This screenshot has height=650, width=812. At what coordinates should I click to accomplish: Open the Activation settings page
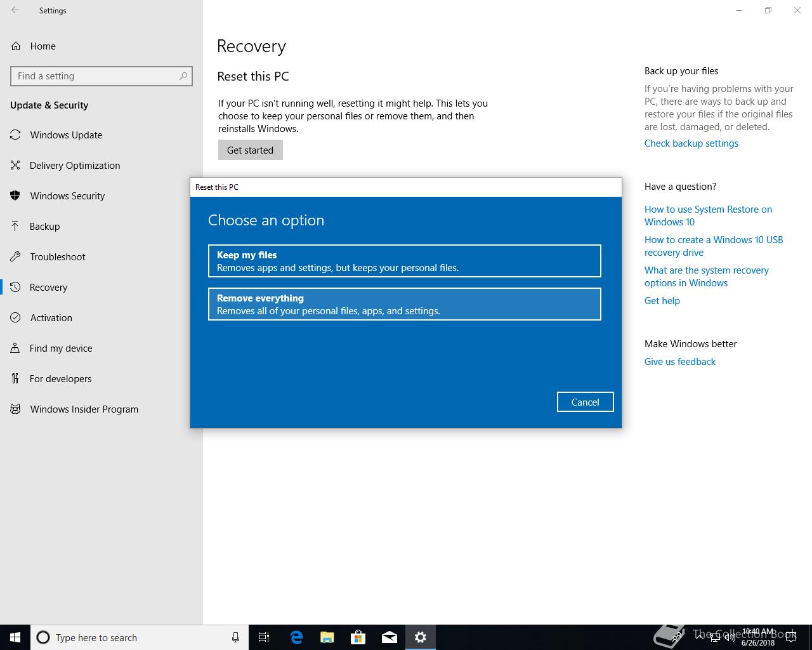coord(101,317)
